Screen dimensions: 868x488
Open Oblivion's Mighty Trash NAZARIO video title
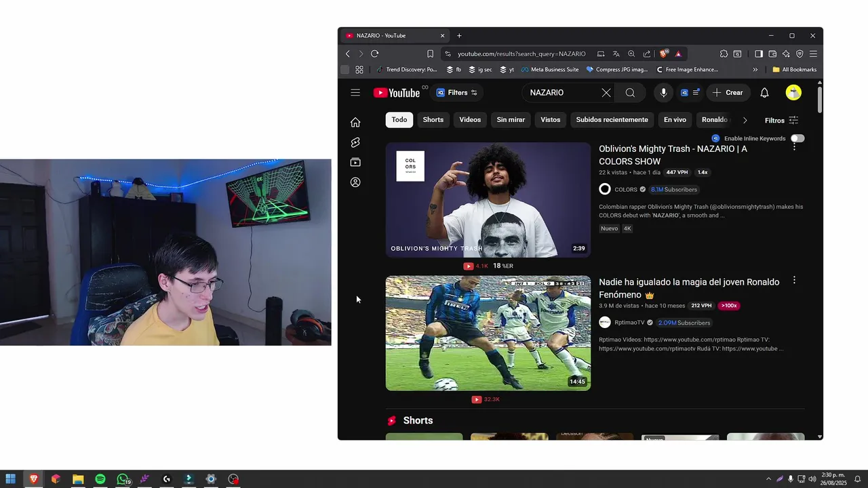pyautogui.click(x=673, y=155)
